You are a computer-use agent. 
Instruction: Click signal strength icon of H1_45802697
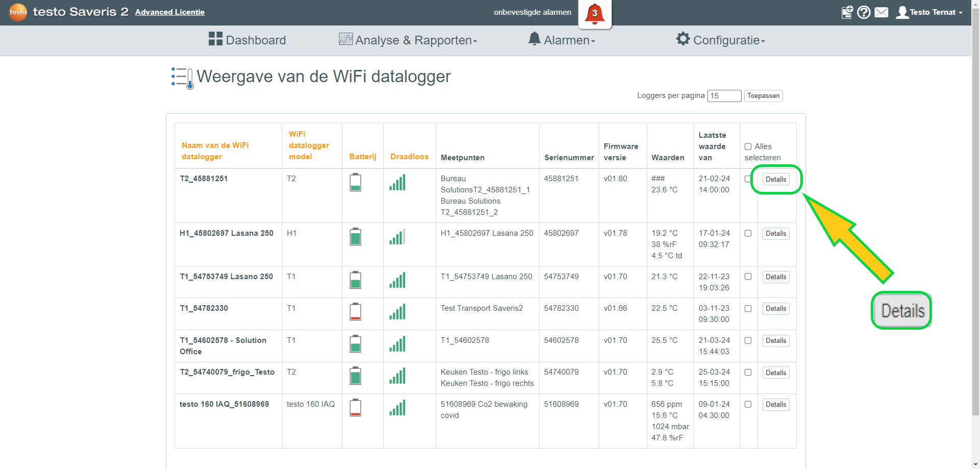coord(397,237)
